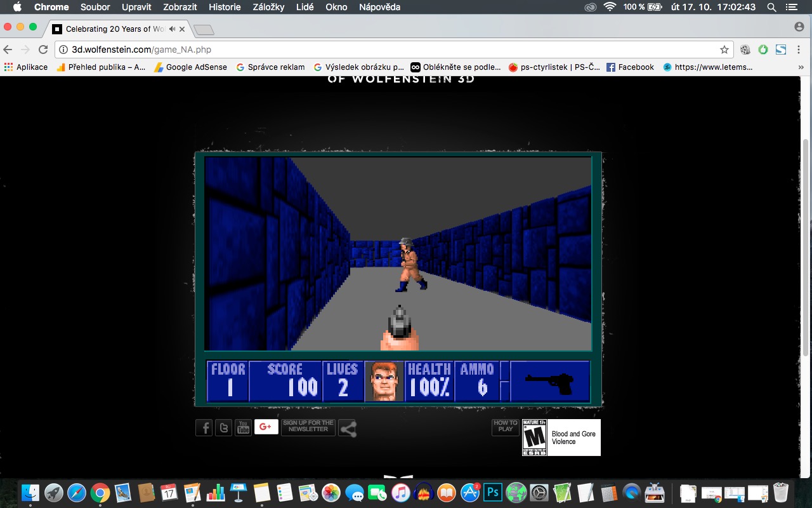Go back to the previous page
The image size is (812, 508).
[8, 50]
